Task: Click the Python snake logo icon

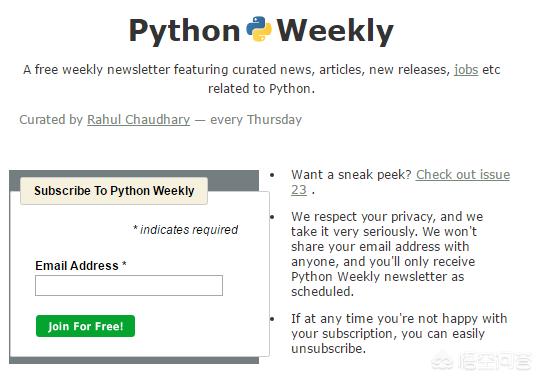Action: point(259,29)
